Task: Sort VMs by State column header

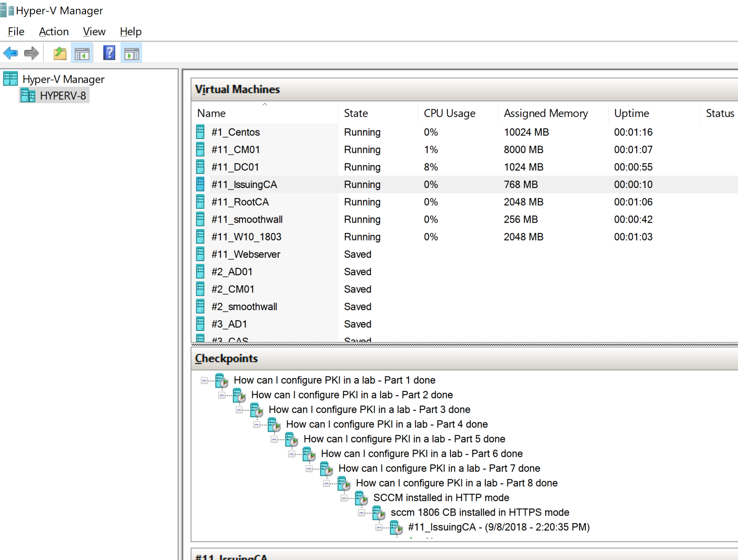Action: point(378,113)
